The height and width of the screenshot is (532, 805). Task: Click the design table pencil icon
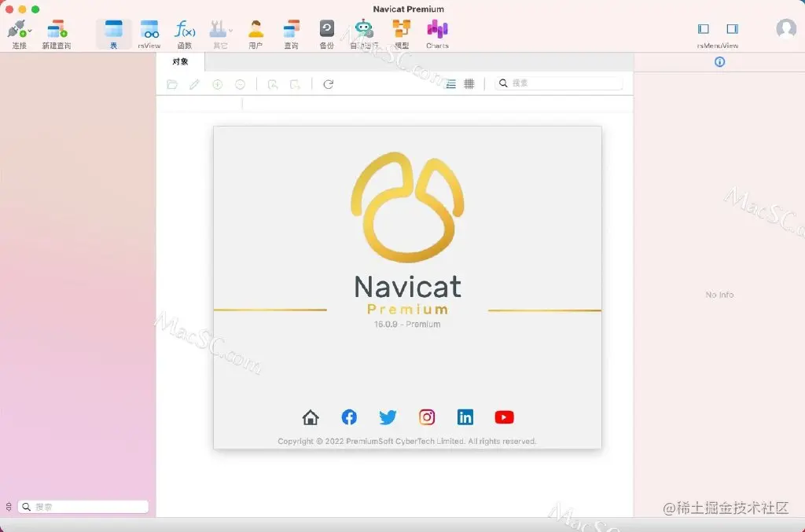pos(194,84)
